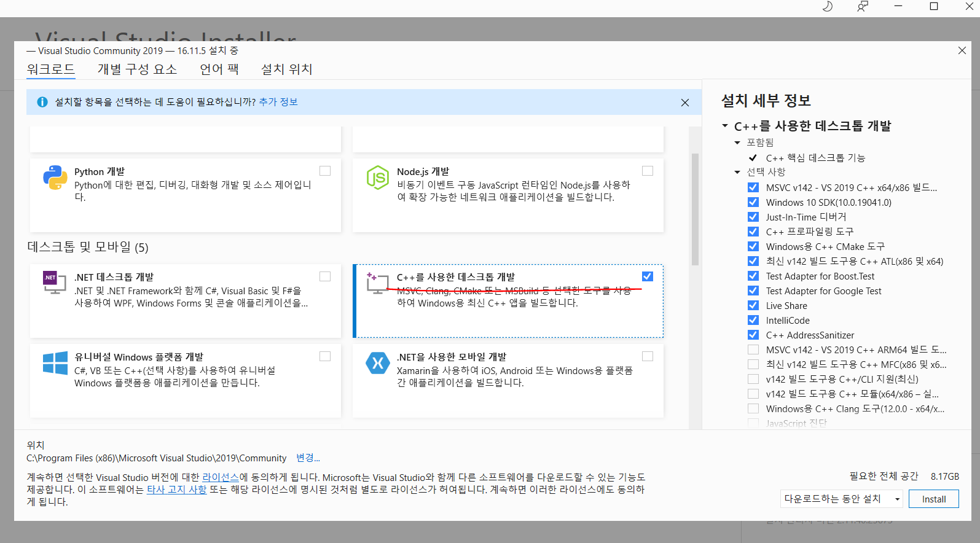Open the 타사 고지 사항 link

pos(176,490)
